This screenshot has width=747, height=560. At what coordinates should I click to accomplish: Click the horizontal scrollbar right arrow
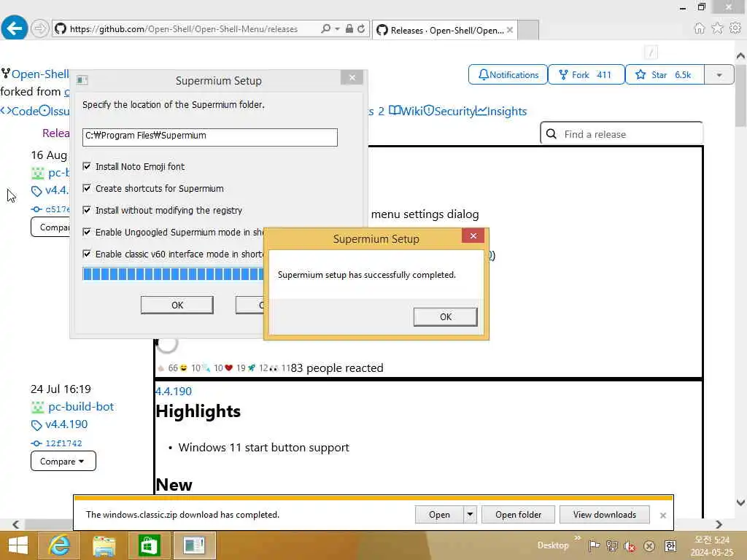pos(719,524)
